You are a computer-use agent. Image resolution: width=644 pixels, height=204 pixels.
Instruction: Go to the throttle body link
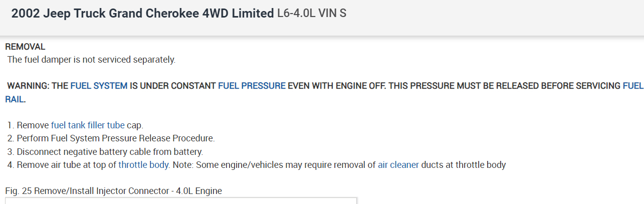click(x=143, y=164)
